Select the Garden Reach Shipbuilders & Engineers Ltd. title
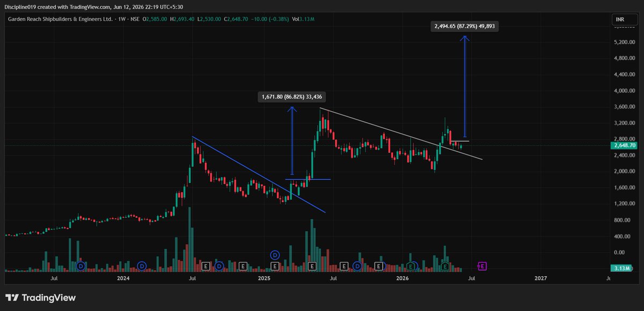Screen dimensions: 644x311 pyautogui.click(x=60, y=19)
